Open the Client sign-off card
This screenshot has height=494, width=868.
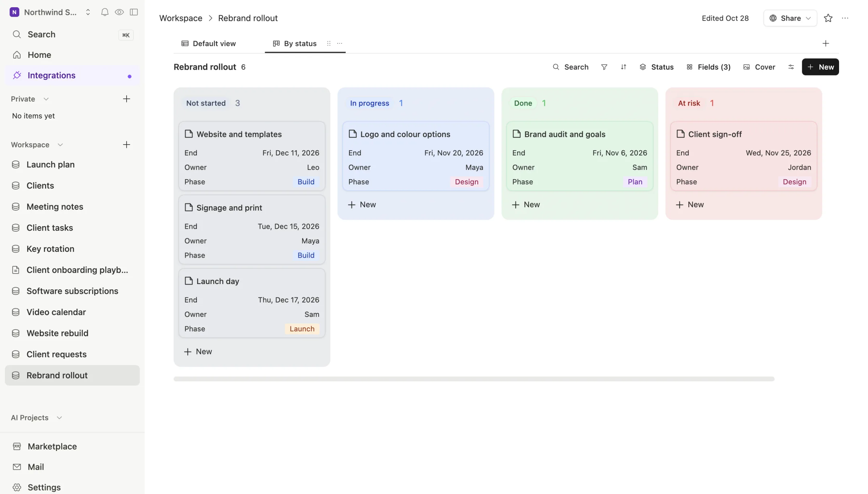tap(744, 156)
